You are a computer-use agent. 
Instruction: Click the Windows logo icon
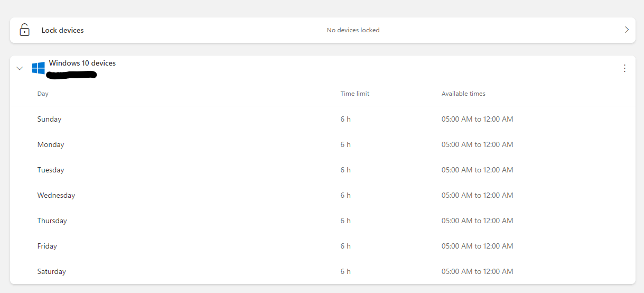[x=38, y=68]
